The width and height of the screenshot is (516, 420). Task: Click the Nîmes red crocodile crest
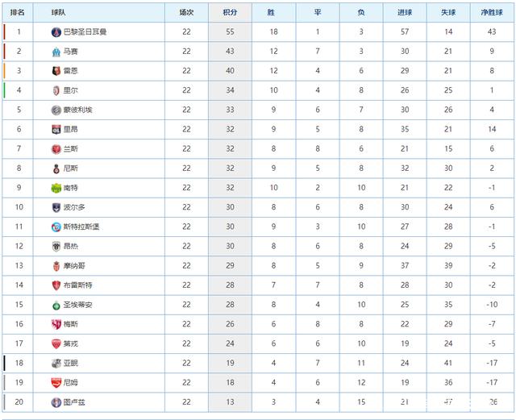click(56, 383)
